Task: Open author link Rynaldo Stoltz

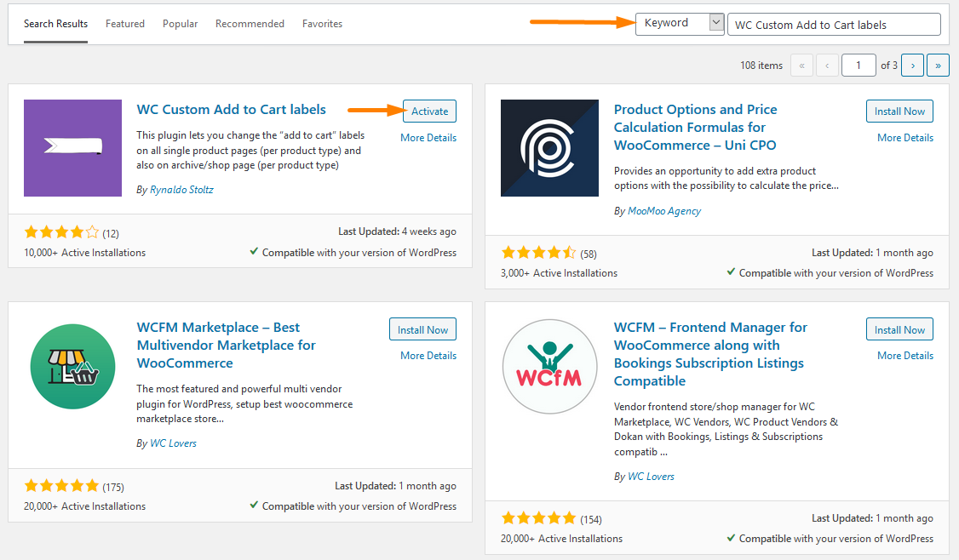Action: pyautogui.click(x=181, y=190)
